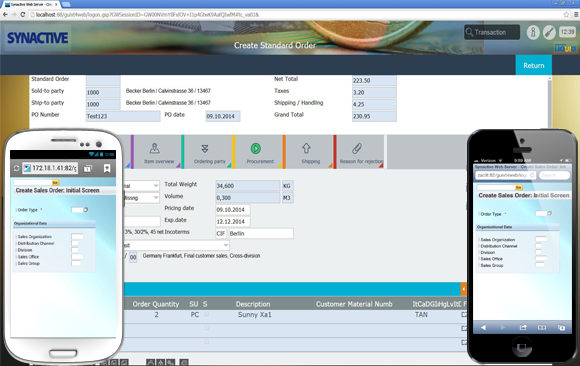Click the orange collapse arrow on blue bar
Image resolution: width=580 pixels, height=366 pixels.
point(463,289)
